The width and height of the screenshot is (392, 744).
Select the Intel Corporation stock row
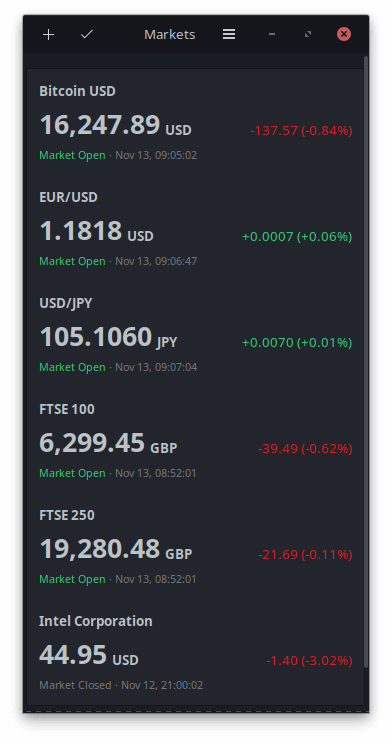coord(195,652)
